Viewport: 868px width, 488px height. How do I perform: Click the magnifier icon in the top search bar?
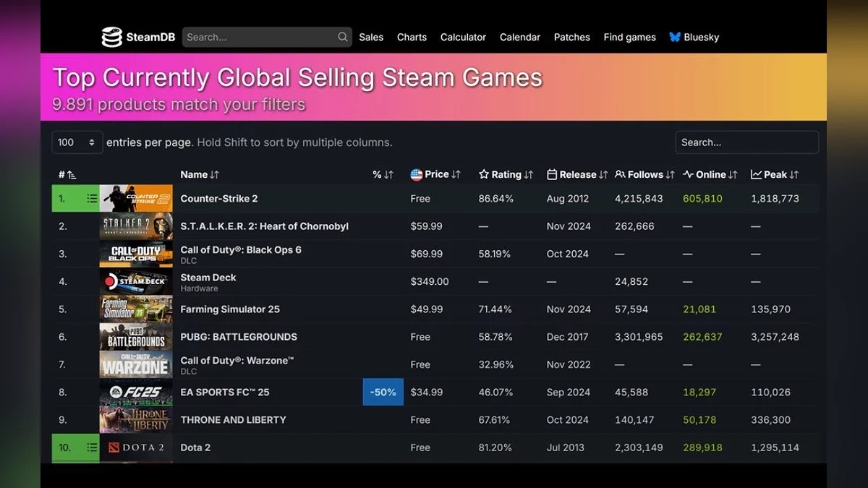(342, 37)
